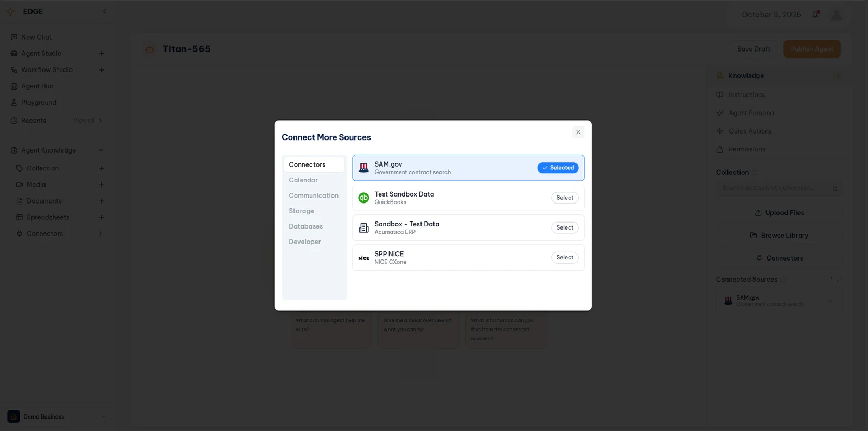868x431 pixels.
Task: Close the Connect More Sources dialog
Action: click(x=578, y=132)
